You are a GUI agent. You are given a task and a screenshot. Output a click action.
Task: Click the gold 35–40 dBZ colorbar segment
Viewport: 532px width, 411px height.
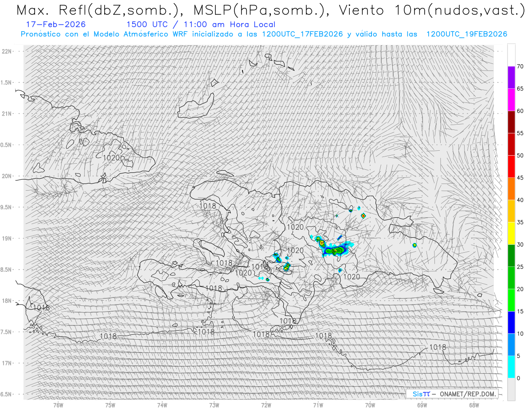pyautogui.click(x=511, y=211)
